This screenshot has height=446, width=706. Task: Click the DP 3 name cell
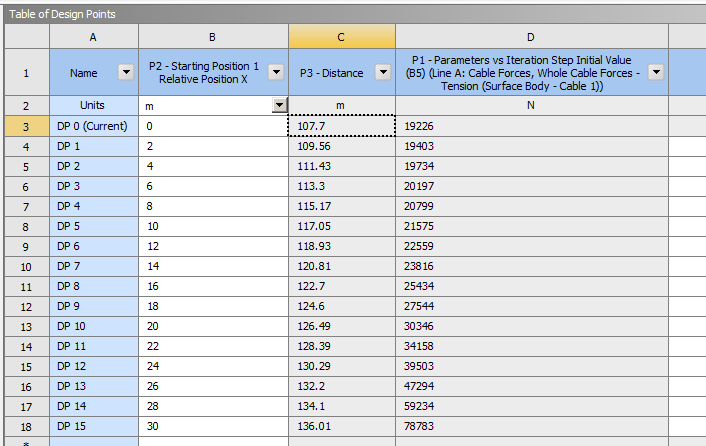coord(94,186)
